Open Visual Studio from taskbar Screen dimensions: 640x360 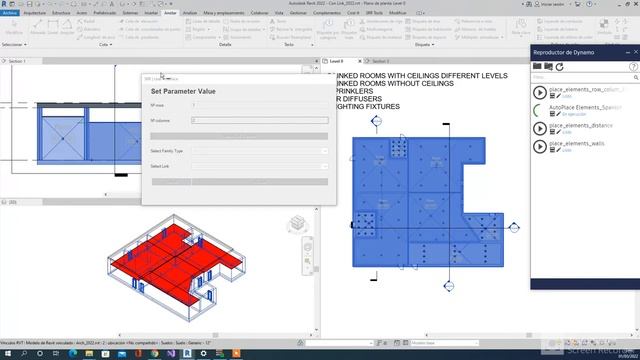(171, 353)
